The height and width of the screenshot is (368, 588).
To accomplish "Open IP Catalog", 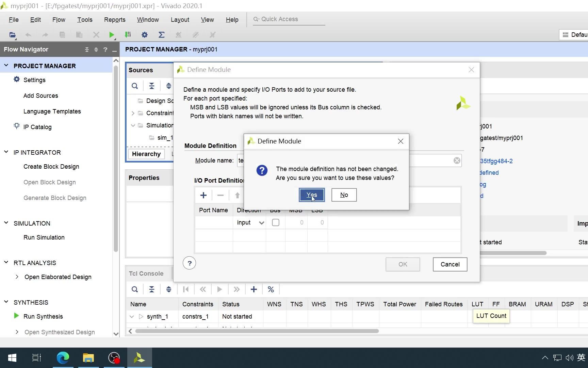I will coord(37,127).
